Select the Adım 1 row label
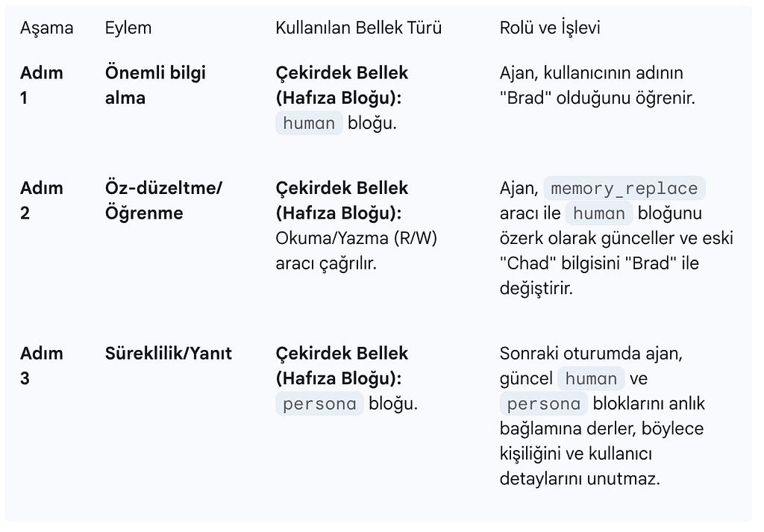The image size is (764, 532). click(x=42, y=85)
